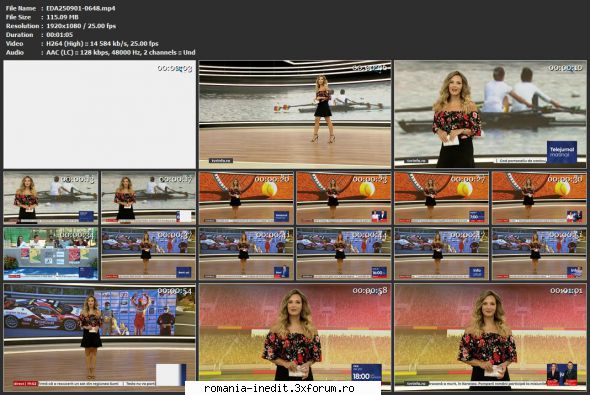Screen dimensions: 590x395
Task: Open the tennis ball thumbnail at 00:00:30
Action: pos(539,198)
